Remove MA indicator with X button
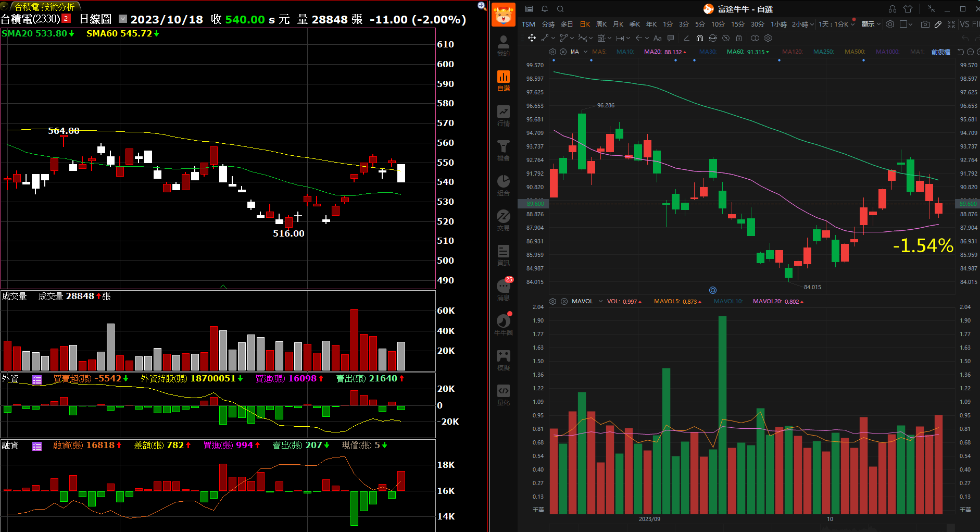Screen dimensions: 980x532 pyautogui.click(x=563, y=52)
